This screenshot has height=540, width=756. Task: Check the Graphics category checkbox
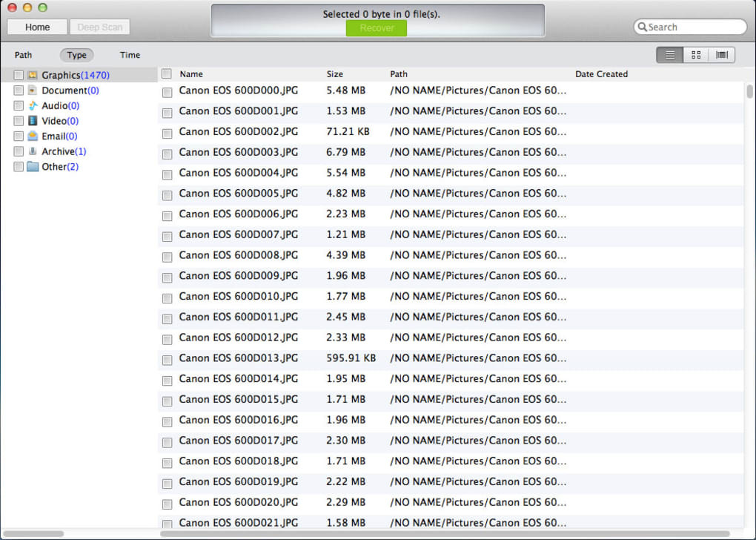tap(19, 75)
